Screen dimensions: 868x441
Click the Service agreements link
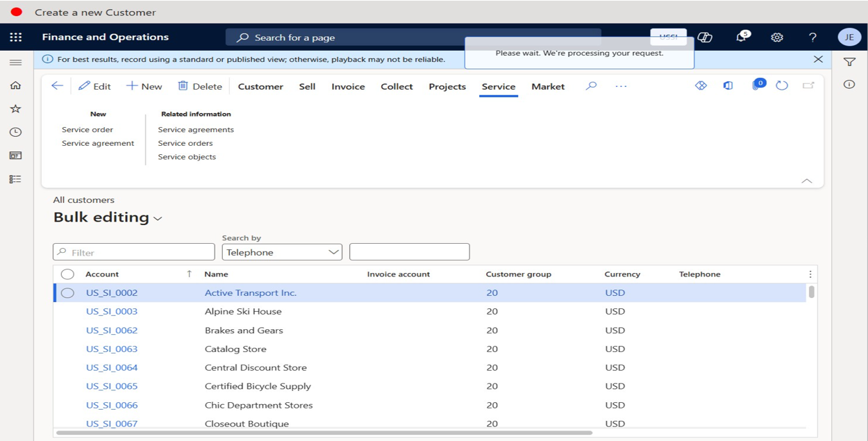click(x=196, y=130)
